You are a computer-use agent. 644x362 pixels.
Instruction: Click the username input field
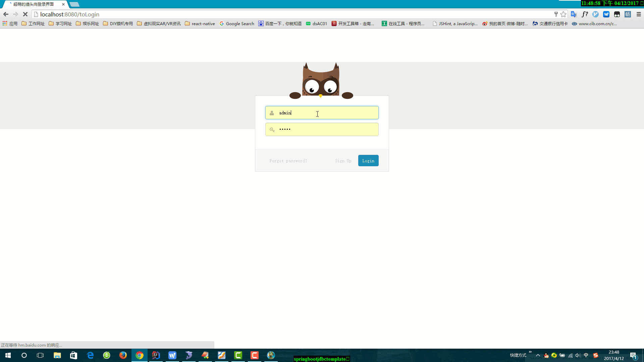tap(322, 113)
